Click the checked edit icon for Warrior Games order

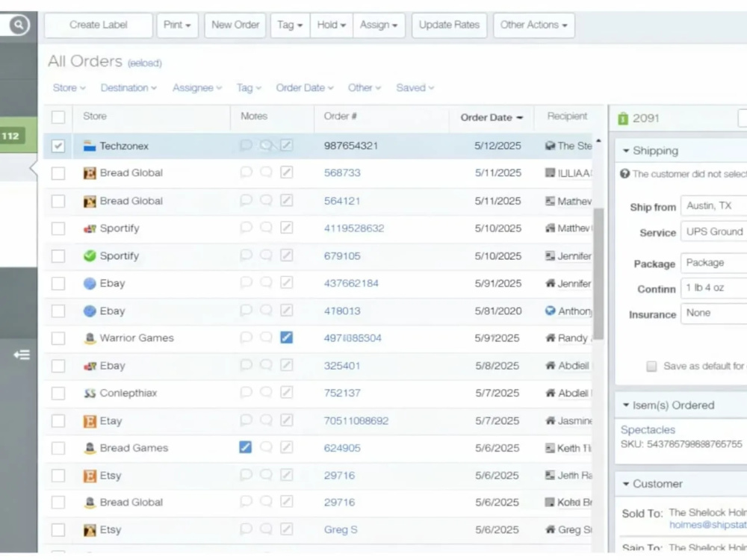[x=286, y=337]
